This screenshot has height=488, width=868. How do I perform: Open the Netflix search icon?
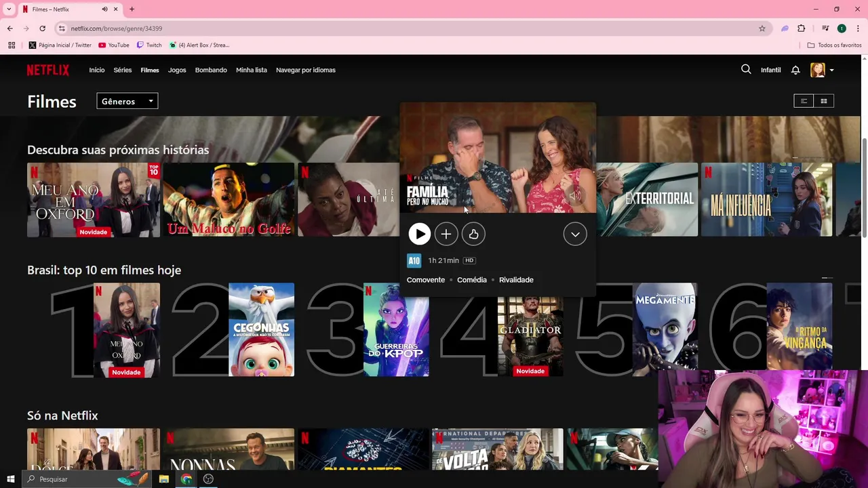(x=746, y=69)
